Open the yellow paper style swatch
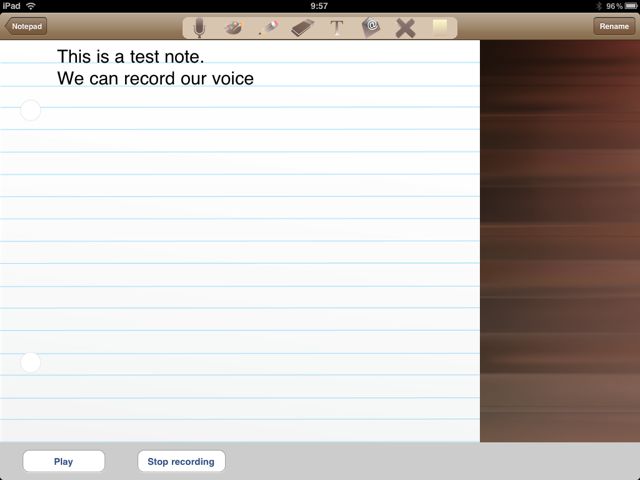The image size is (640, 480). (440, 27)
